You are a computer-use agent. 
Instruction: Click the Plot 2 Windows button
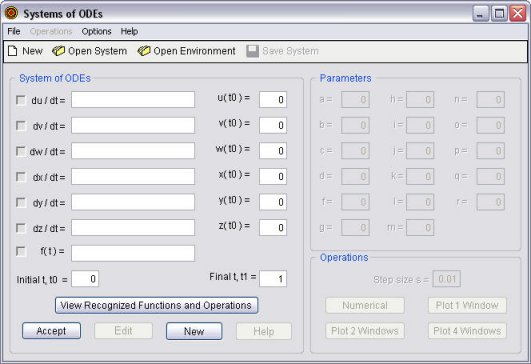tap(365, 331)
